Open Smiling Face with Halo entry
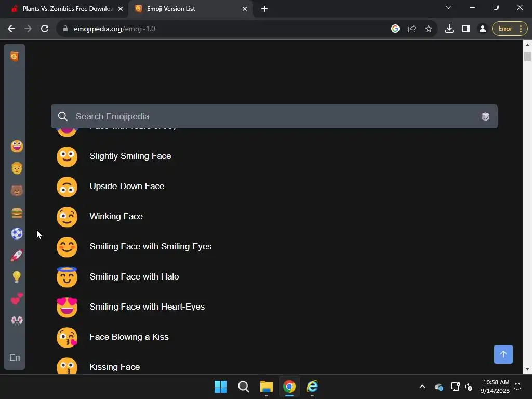This screenshot has height=399, width=532. (134, 277)
